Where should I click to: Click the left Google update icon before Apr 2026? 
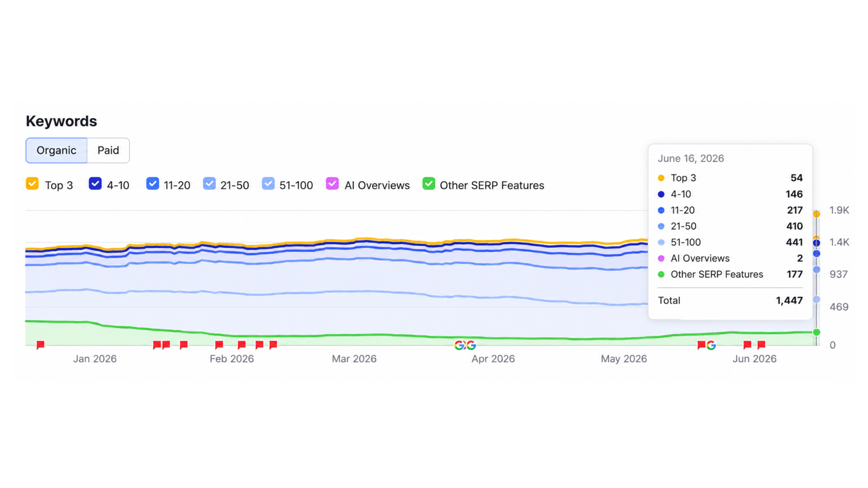459,345
